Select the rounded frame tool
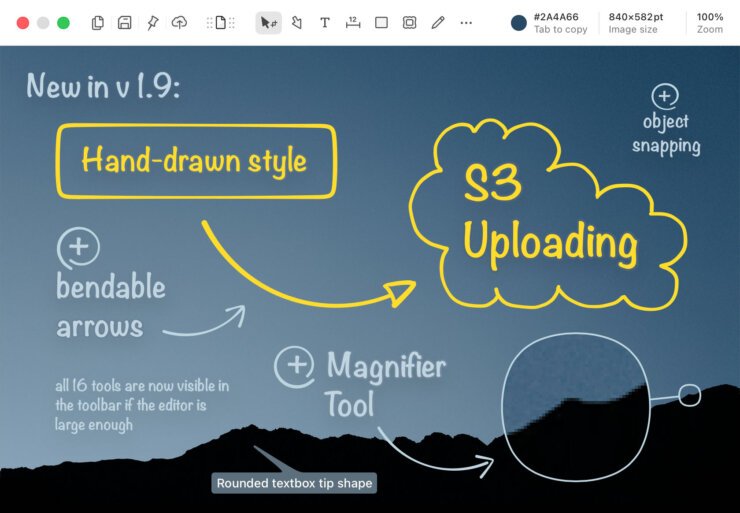Screen dimensions: 740x513 409,23
